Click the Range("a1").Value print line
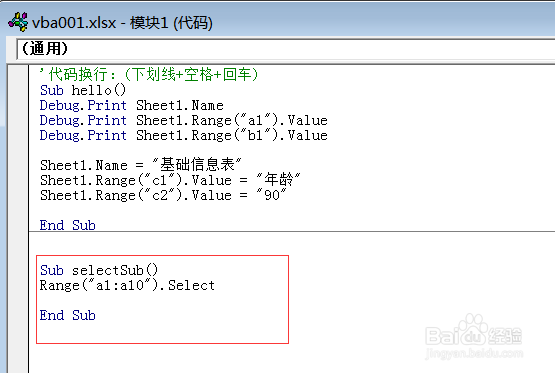This screenshot has height=373, width=555. (x=183, y=120)
